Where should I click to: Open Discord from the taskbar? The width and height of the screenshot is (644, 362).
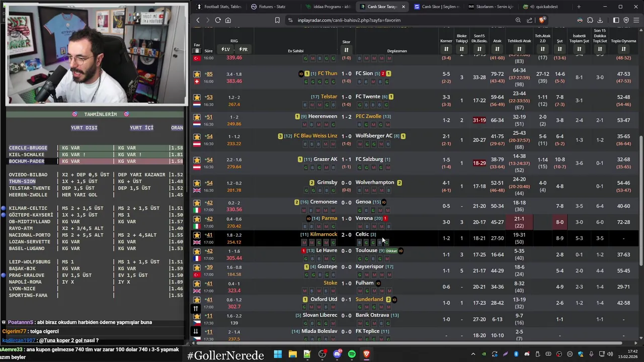point(337,354)
